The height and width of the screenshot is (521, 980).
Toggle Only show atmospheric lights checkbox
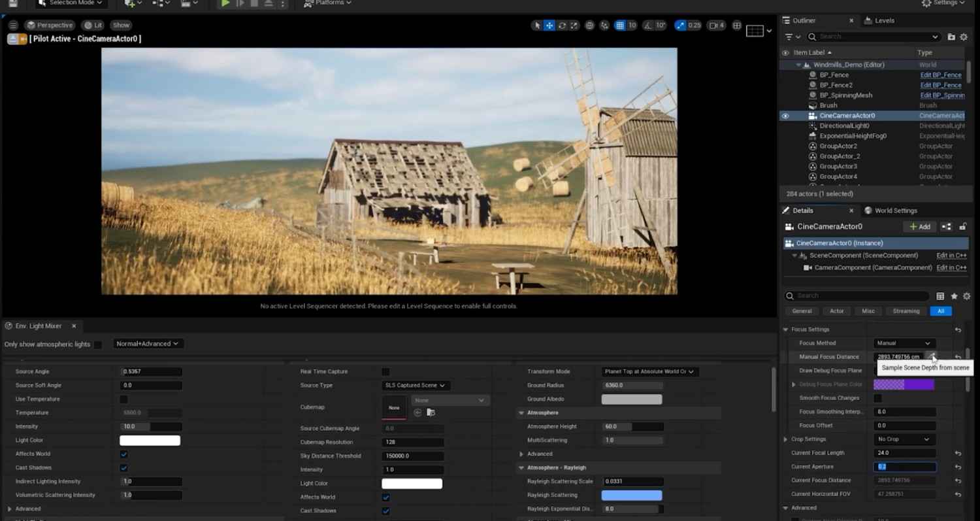point(98,344)
